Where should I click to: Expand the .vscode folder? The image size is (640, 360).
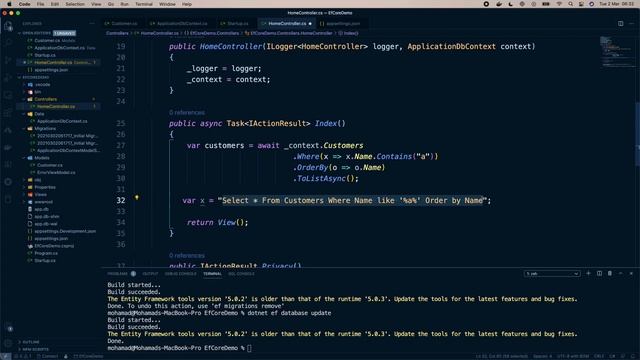click(x=24, y=84)
